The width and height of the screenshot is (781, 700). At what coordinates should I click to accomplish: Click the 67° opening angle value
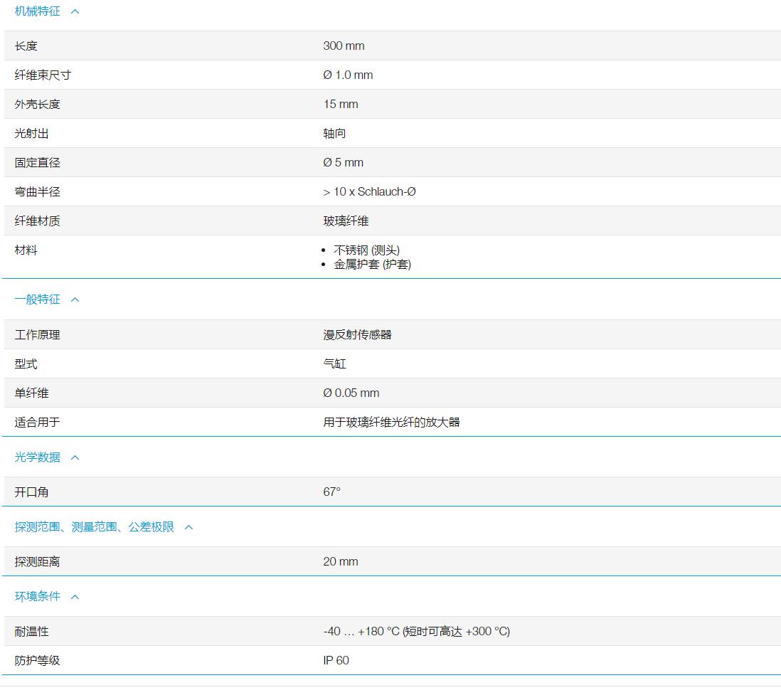331,492
